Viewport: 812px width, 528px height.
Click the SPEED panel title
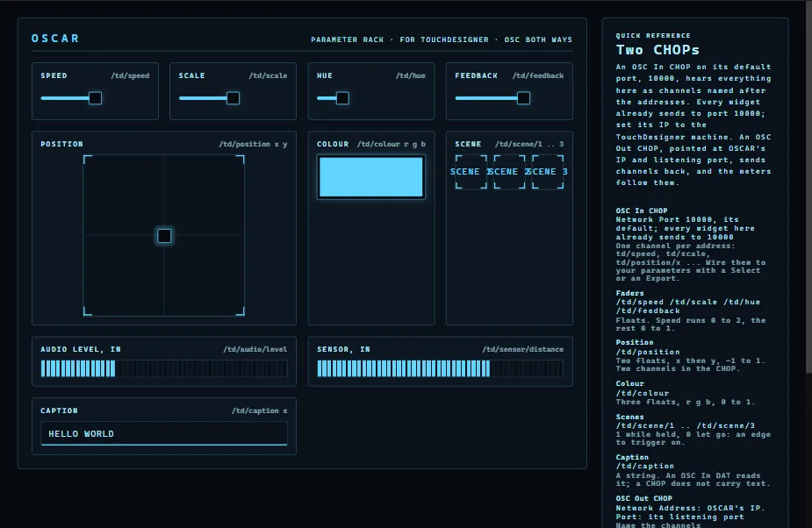(x=54, y=75)
